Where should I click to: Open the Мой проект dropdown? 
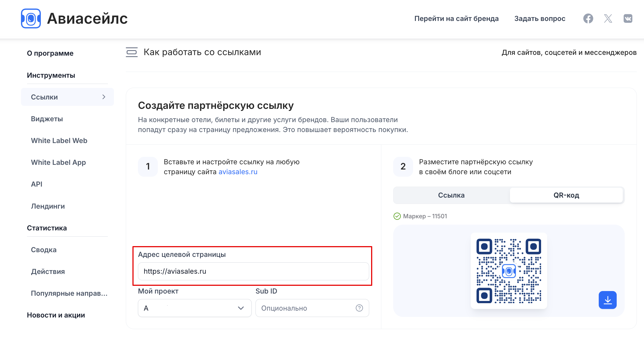click(x=195, y=308)
